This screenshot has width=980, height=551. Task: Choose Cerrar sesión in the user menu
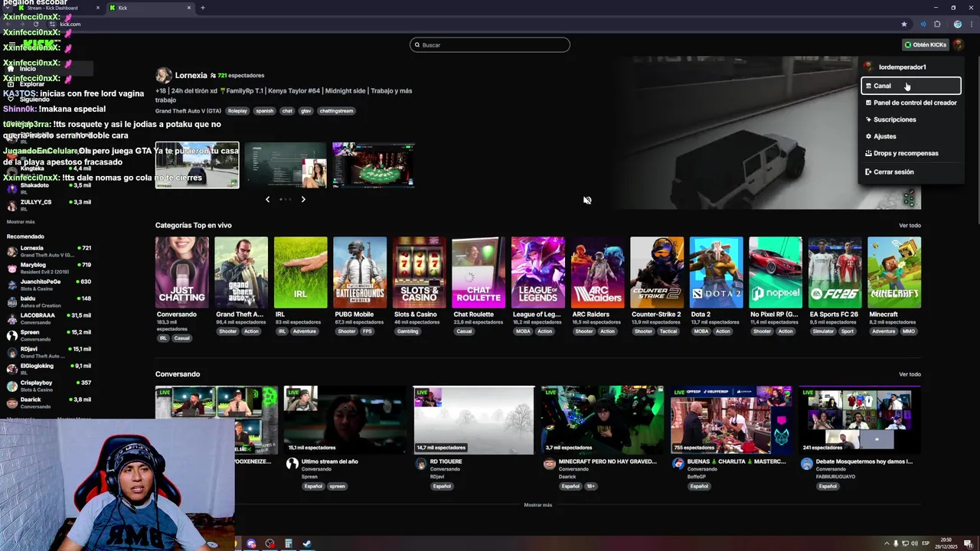[x=911, y=171]
